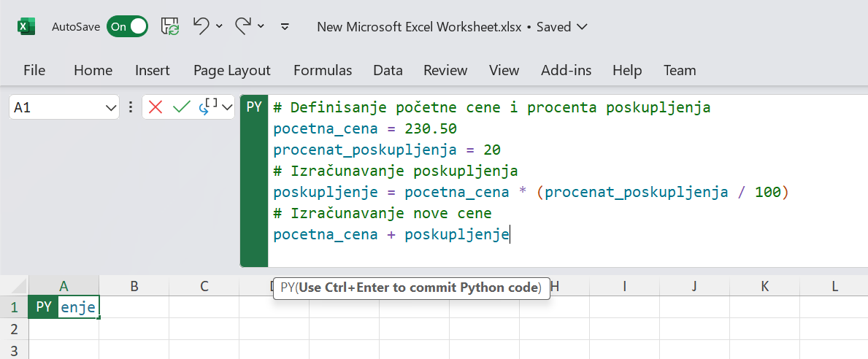Image resolution: width=868 pixels, height=359 pixels.
Task: Click the poskupljenje = pocetna_cena formula line
Action: pyautogui.click(x=531, y=193)
